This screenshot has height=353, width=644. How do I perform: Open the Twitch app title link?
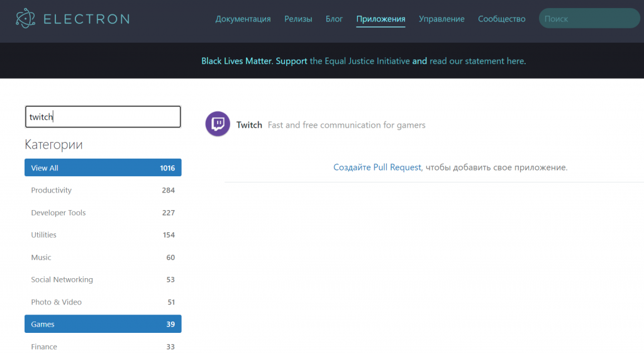click(249, 125)
